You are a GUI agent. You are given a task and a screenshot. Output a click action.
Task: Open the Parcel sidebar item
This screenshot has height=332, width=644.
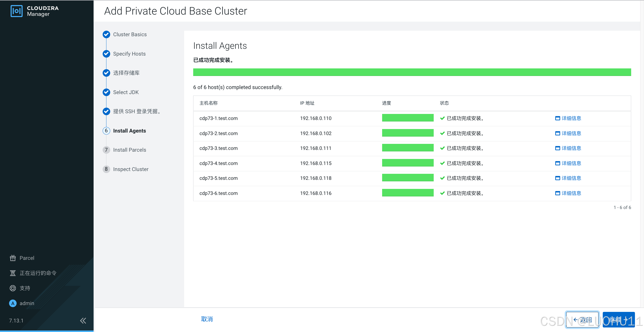click(27, 258)
